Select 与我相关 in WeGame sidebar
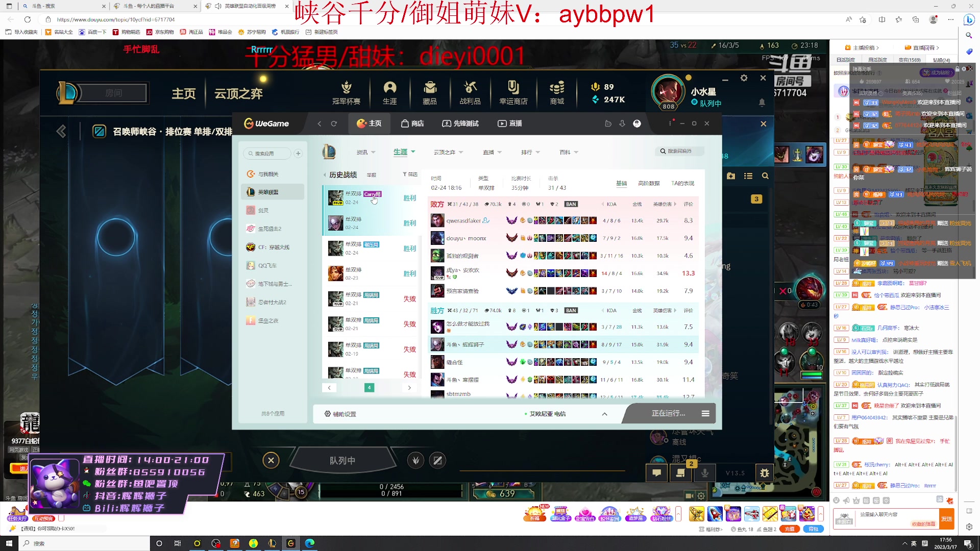Viewport: 980px width, 551px height. click(x=273, y=174)
